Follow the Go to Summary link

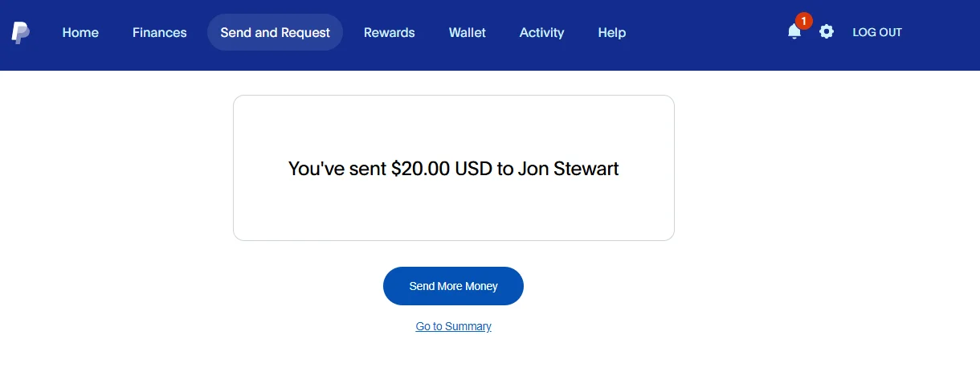tap(453, 326)
